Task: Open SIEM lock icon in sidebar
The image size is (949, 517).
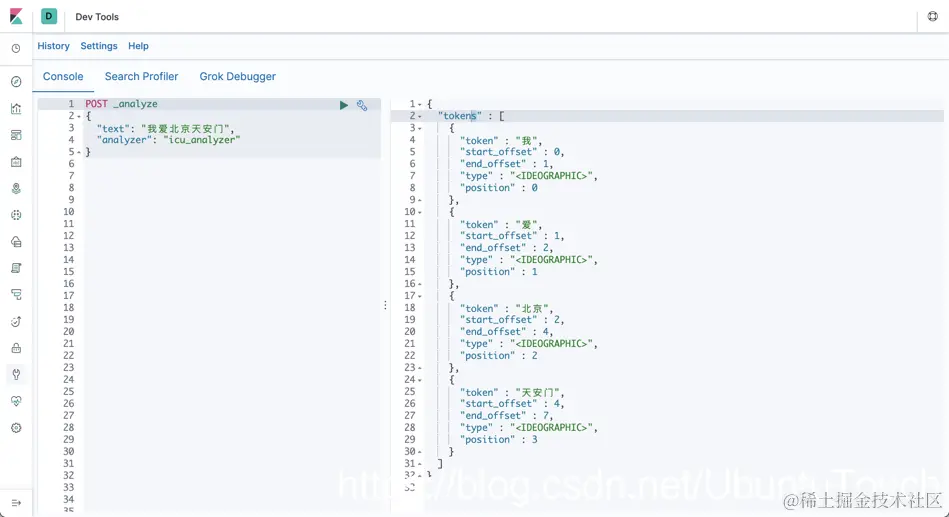Action: 16,348
